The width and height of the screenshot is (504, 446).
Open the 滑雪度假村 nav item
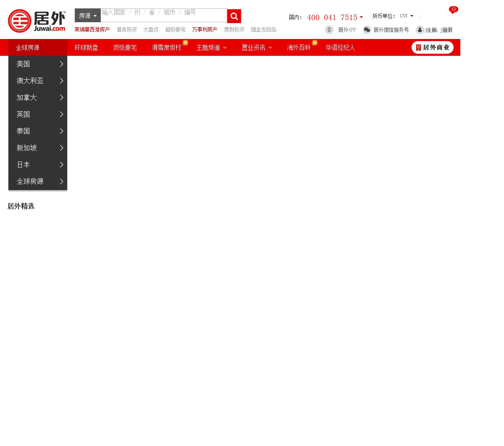[x=167, y=47]
